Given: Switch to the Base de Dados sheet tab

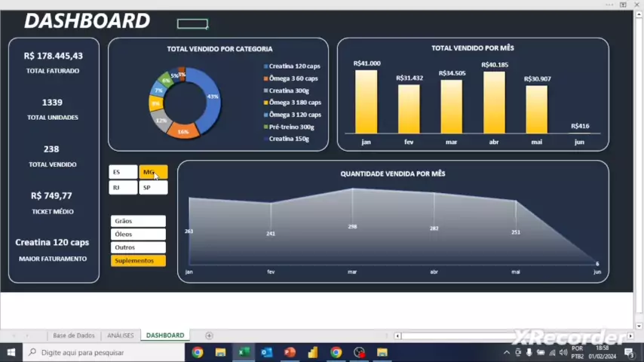Looking at the screenshot, I should tap(74, 336).
